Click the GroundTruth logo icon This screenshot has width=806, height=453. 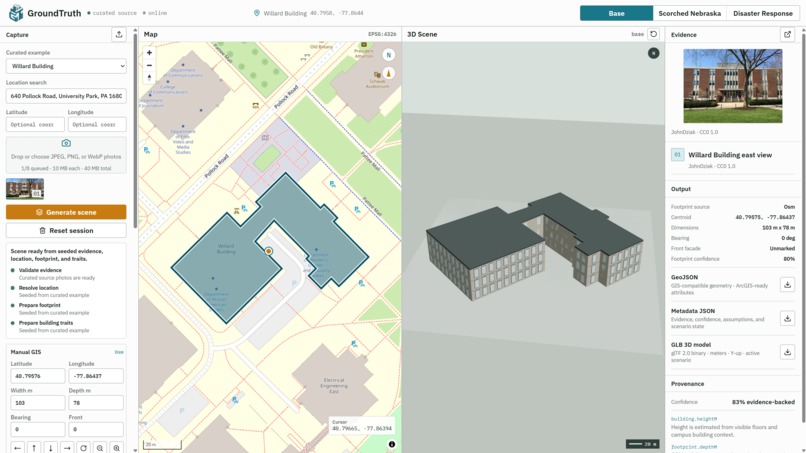(x=16, y=13)
